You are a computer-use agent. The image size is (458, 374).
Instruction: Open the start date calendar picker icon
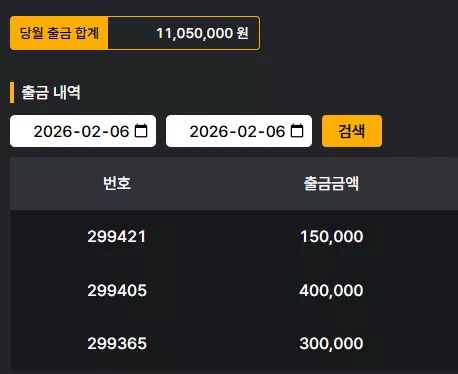tap(141, 131)
